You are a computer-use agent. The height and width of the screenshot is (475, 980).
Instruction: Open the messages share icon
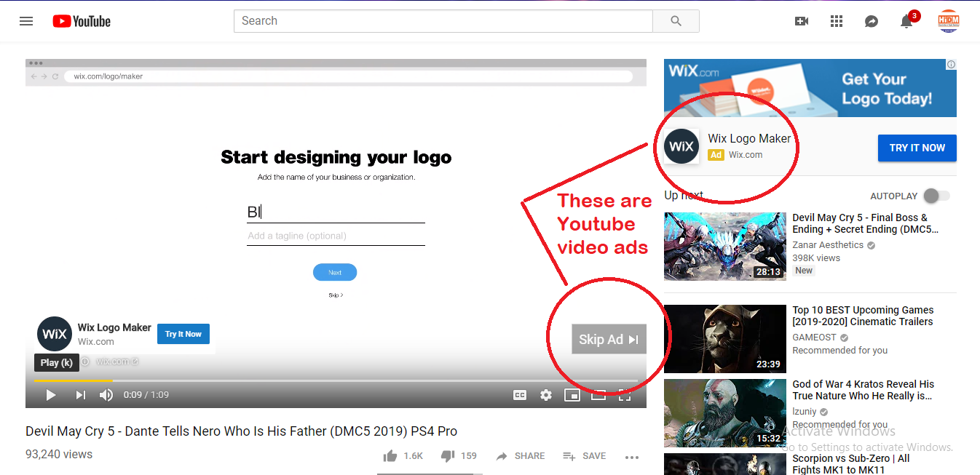[872, 21]
